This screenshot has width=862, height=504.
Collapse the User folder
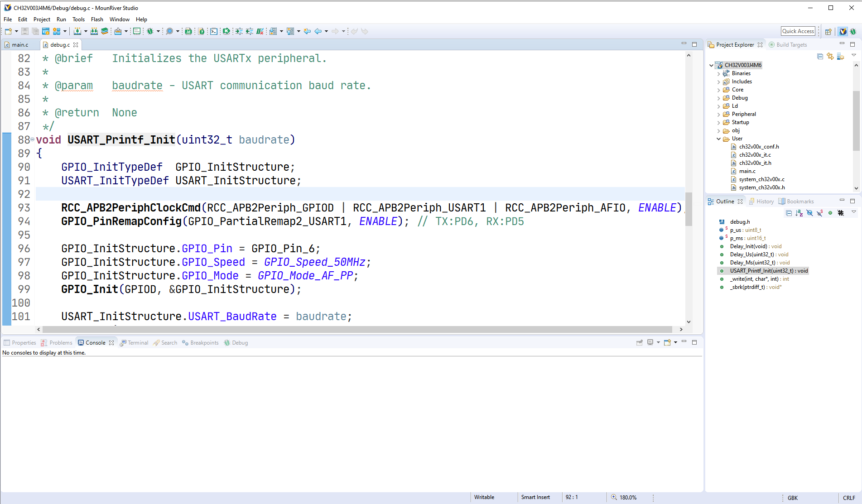[x=718, y=139]
